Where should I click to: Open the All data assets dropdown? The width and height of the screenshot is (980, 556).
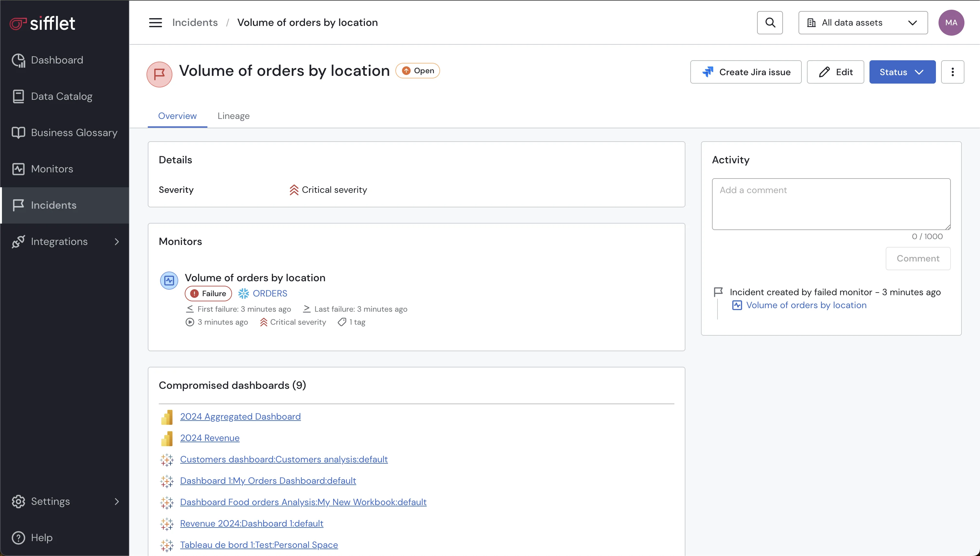point(863,23)
